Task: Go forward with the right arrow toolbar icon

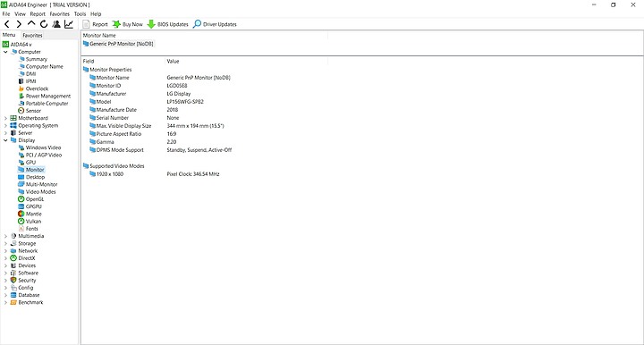Action: click(x=19, y=24)
